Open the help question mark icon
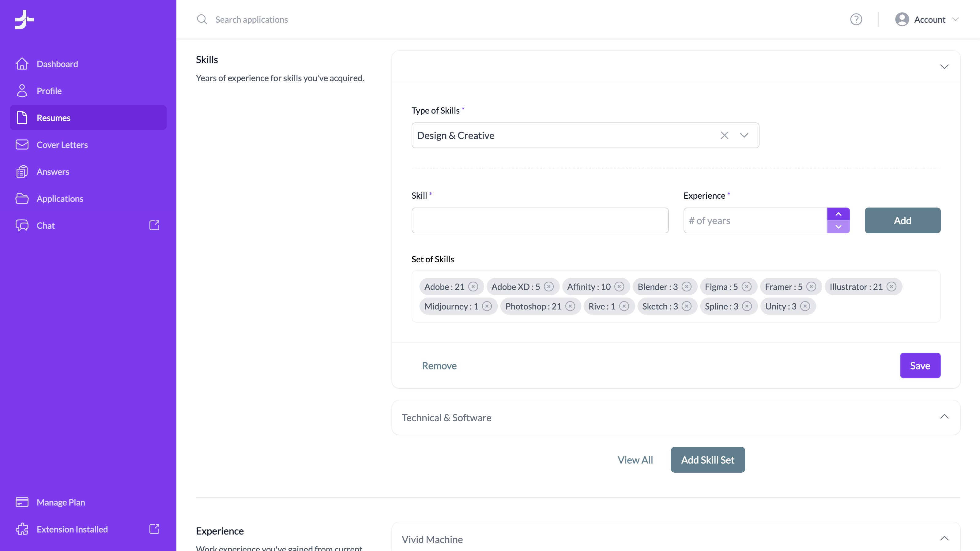 click(856, 19)
